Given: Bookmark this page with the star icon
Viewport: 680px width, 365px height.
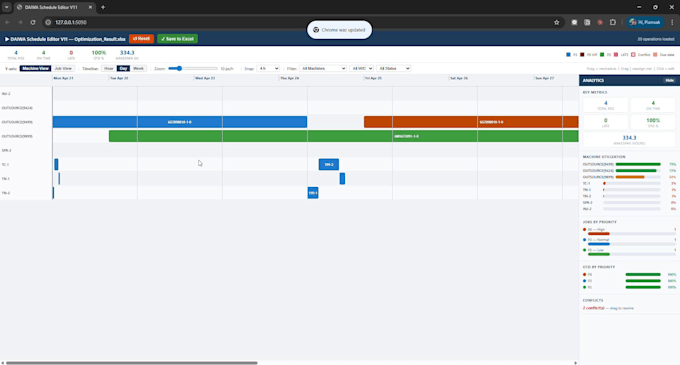Looking at the screenshot, I should click(556, 22).
